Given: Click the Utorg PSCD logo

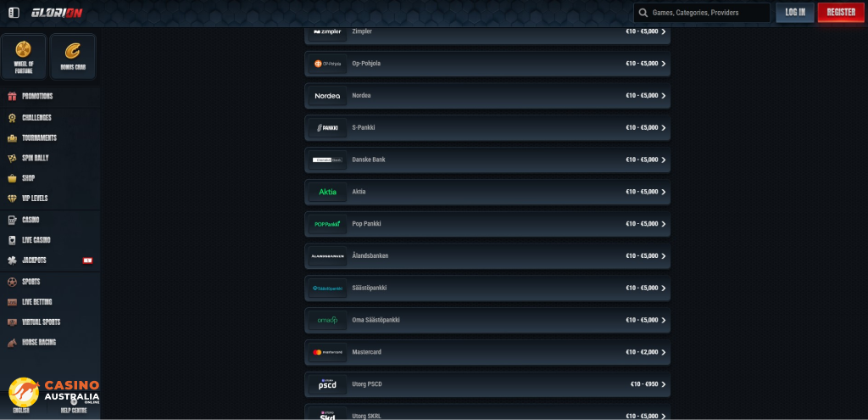Looking at the screenshot, I should pyautogui.click(x=328, y=384).
